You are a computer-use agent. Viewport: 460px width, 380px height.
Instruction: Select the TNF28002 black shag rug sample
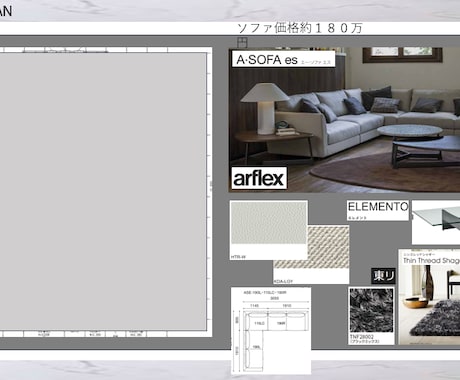pyautogui.click(x=371, y=316)
